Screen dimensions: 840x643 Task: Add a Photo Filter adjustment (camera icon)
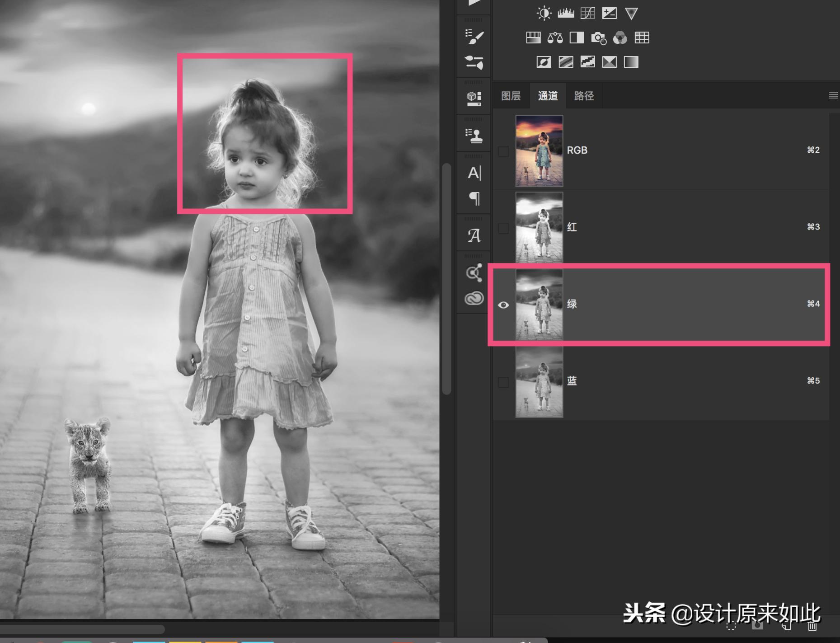point(599,38)
